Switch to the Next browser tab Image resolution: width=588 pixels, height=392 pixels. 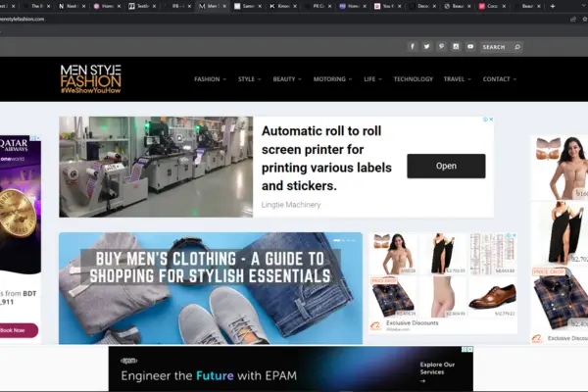pos(72,7)
